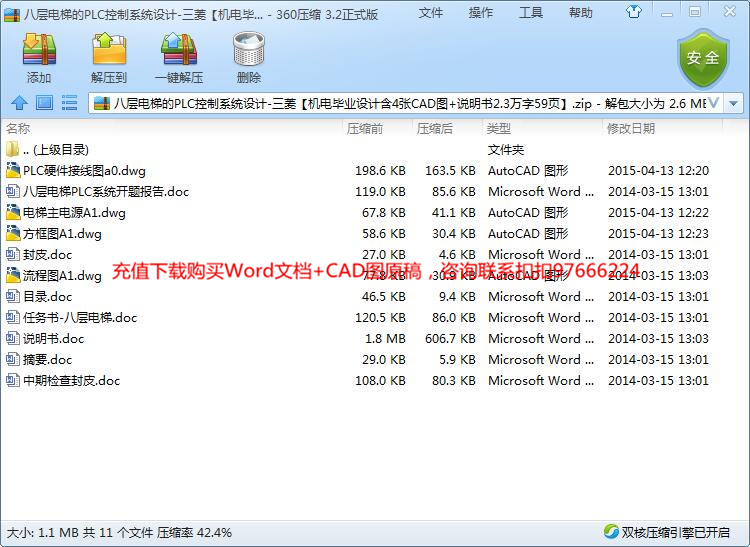Select file name 摘要.doc

[47, 360]
